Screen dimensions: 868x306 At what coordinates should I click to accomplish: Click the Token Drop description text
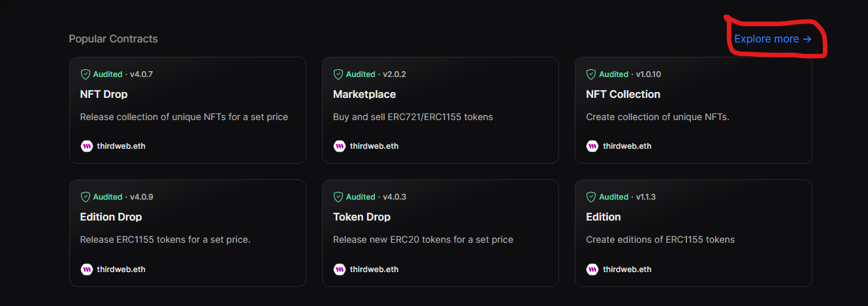[423, 239]
